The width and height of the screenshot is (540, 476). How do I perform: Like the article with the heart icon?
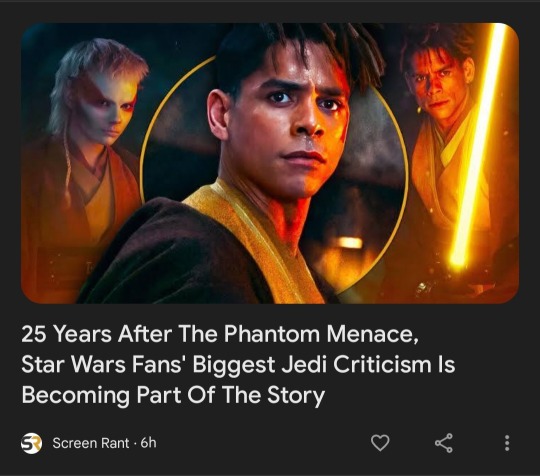click(x=380, y=443)
